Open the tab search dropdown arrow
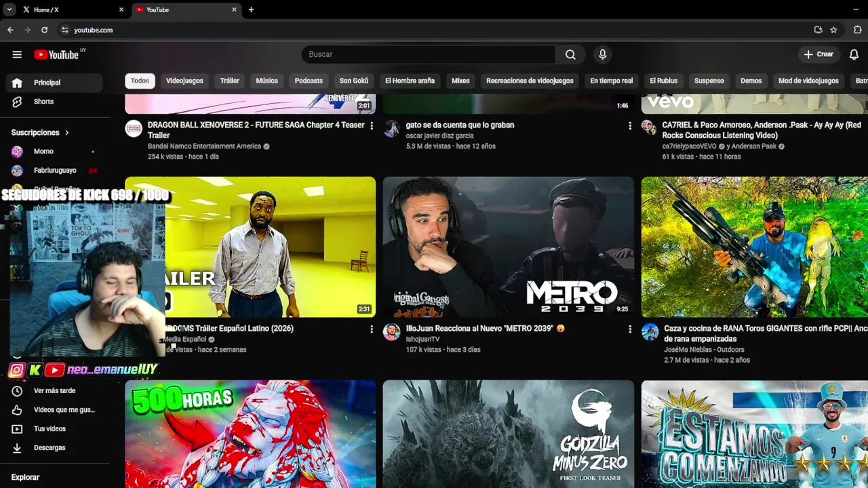The image size is (868, 488). tap(9, 9)
